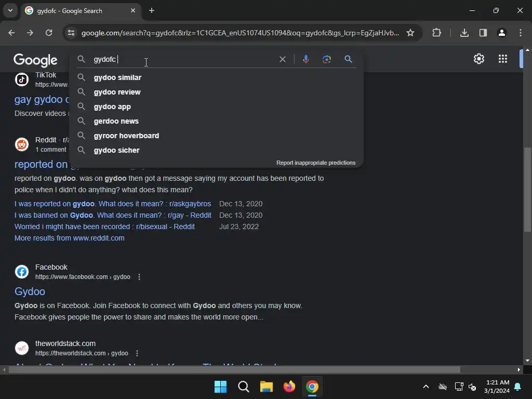Choose suggestion 'gyroor hoverboard'
532x399 pixels.
pos(217,136)
